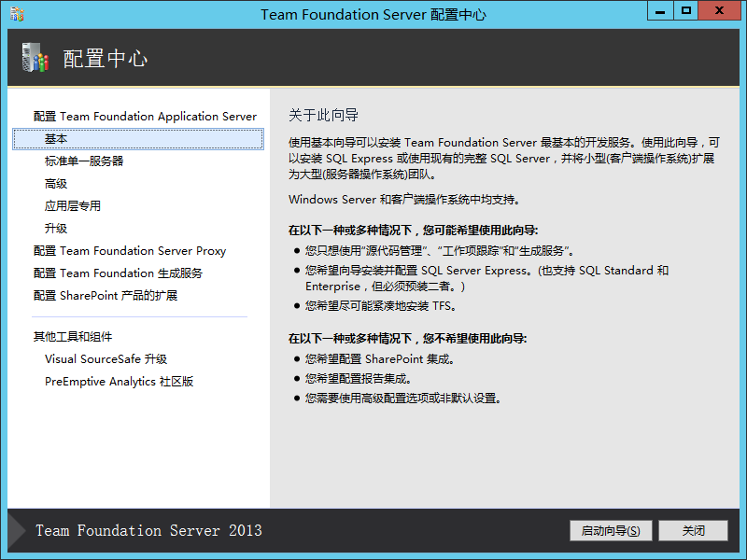Viewport: 747px width, 560px height.
Task: Click the text 您希望配置报告集成。
Action: pos(359,379)
